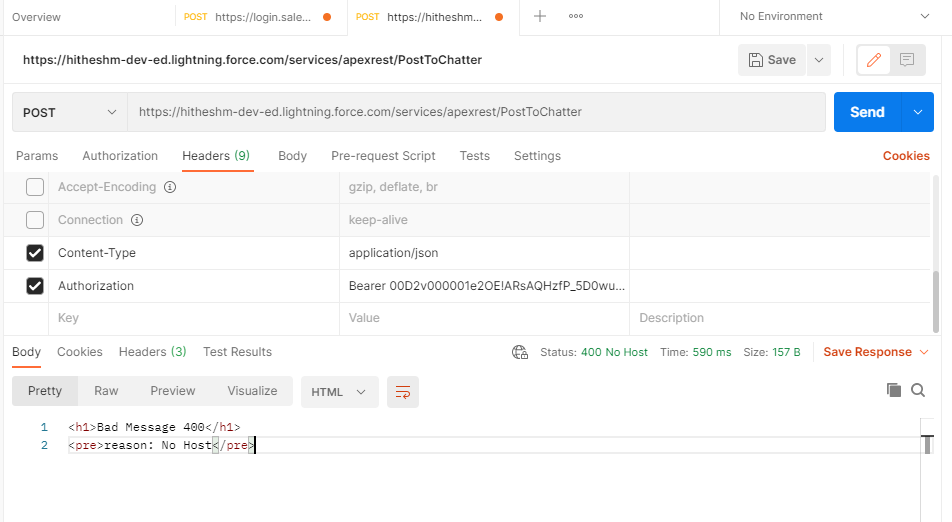952x522 pixels.
Task: Uncheck the Content-Type header checkbox
Action: 35,253
